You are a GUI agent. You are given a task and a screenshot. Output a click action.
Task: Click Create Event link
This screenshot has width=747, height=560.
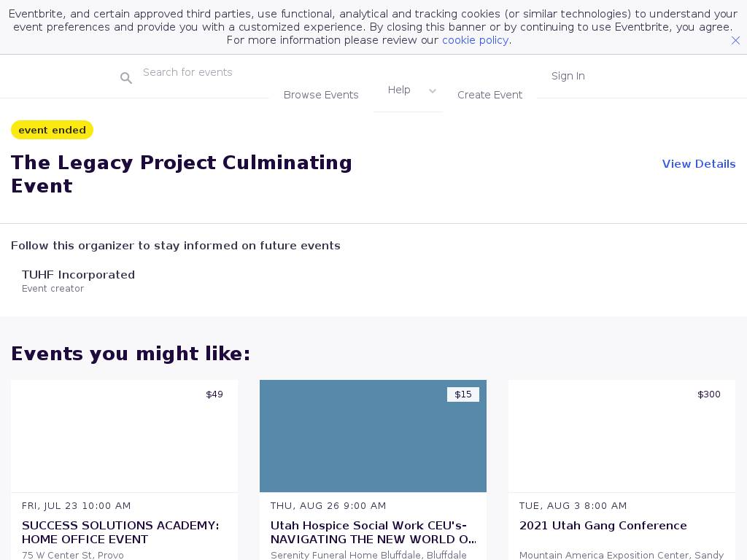489,95
